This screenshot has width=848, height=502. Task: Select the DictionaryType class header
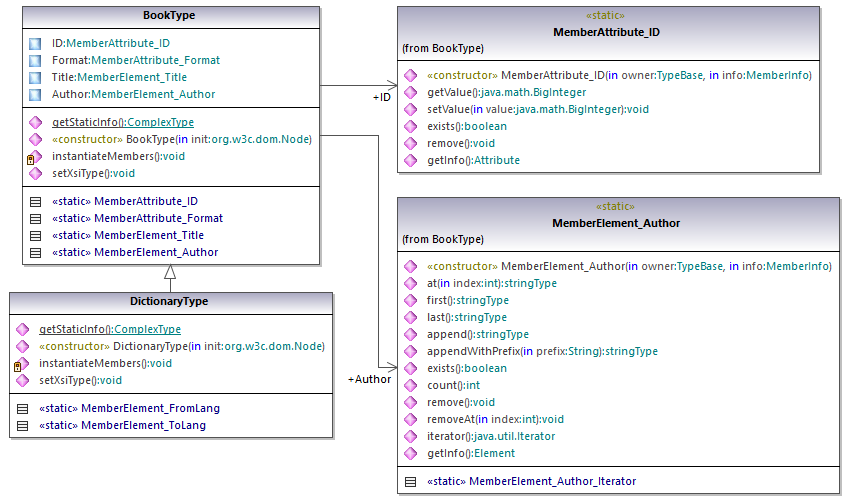[170, 301]
